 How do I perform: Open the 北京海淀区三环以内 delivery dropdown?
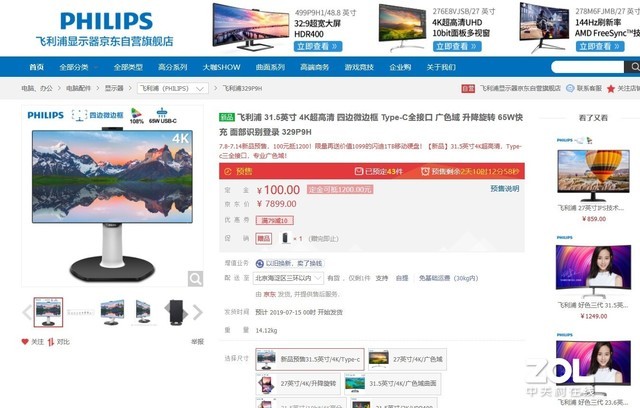(288, 278)
